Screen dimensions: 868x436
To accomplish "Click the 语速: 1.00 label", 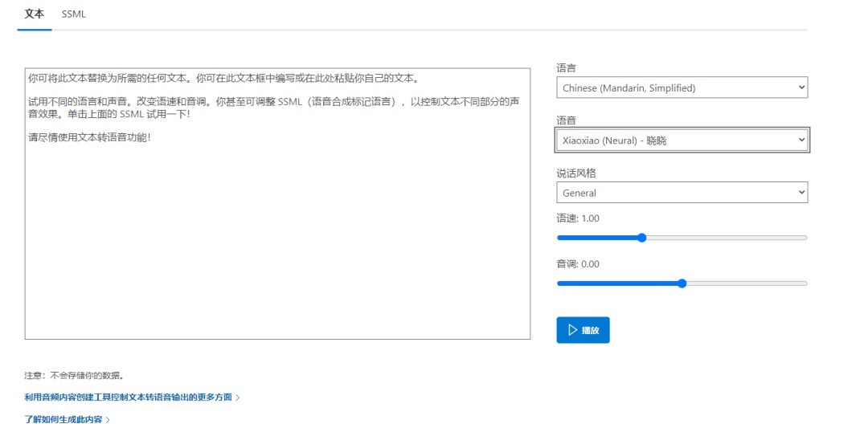I will (578, 218).
